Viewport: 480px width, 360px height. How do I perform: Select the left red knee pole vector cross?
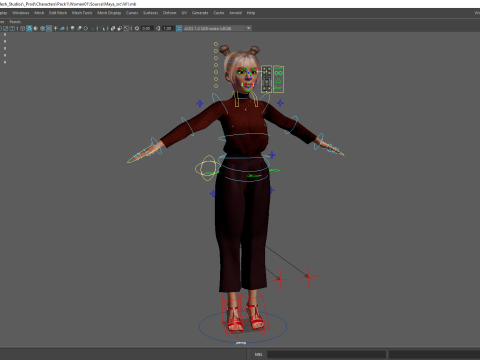(x=280, y=279)
